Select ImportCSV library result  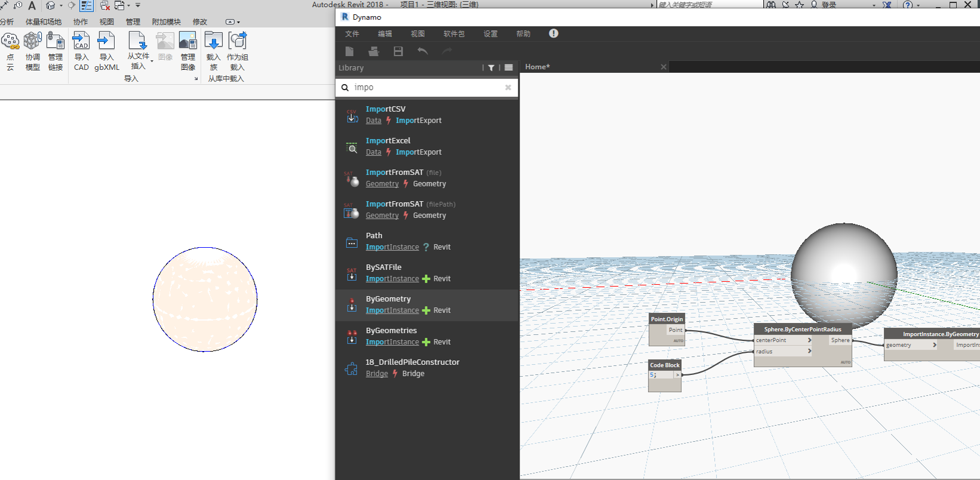pyautogui.click(x=427, y=115)
